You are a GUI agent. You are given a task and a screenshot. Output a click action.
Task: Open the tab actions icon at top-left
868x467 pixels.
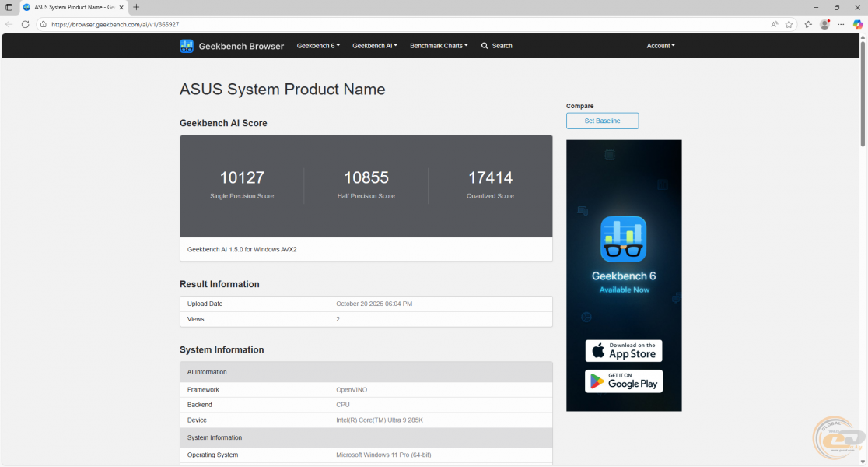[x=9, y=7]
